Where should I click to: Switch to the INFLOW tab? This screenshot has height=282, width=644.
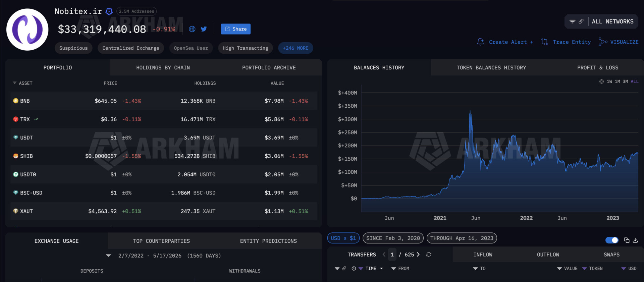click(x=483, y=255)
